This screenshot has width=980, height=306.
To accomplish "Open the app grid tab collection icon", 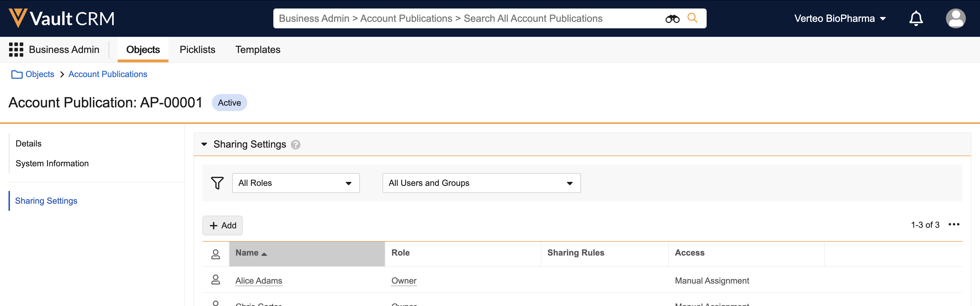I will (x=16, y=49).
